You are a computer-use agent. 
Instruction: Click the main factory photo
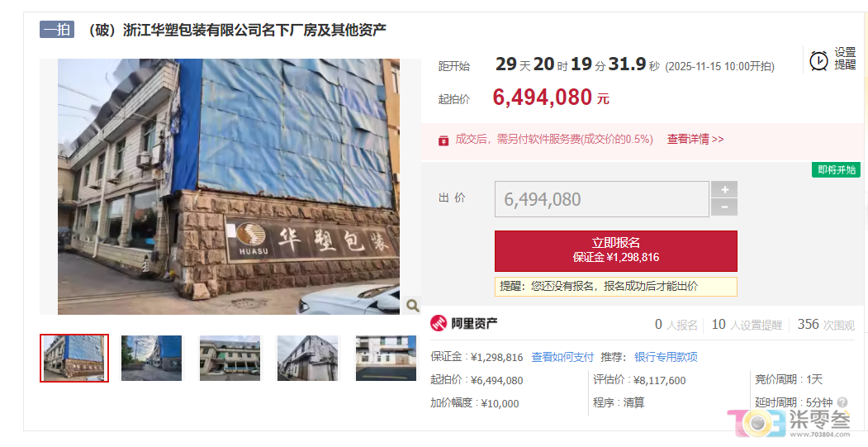pos(229,187)
